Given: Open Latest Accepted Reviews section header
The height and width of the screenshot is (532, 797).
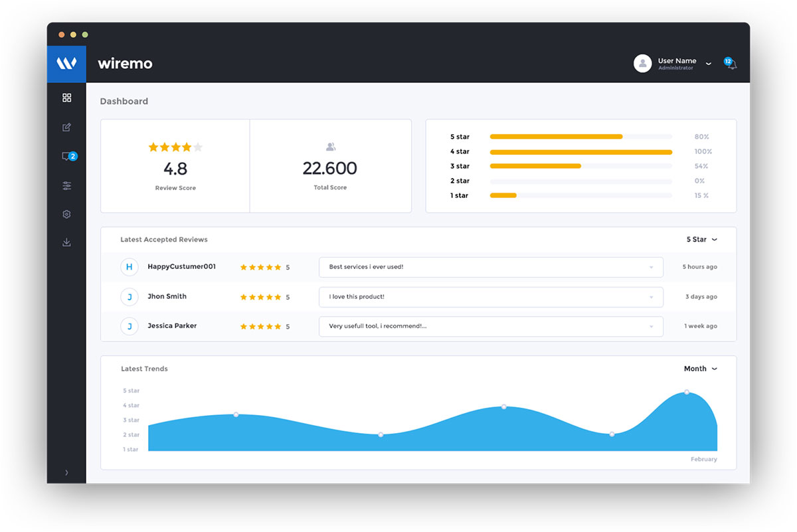Looking at the screenshot, I should [164, 239].
